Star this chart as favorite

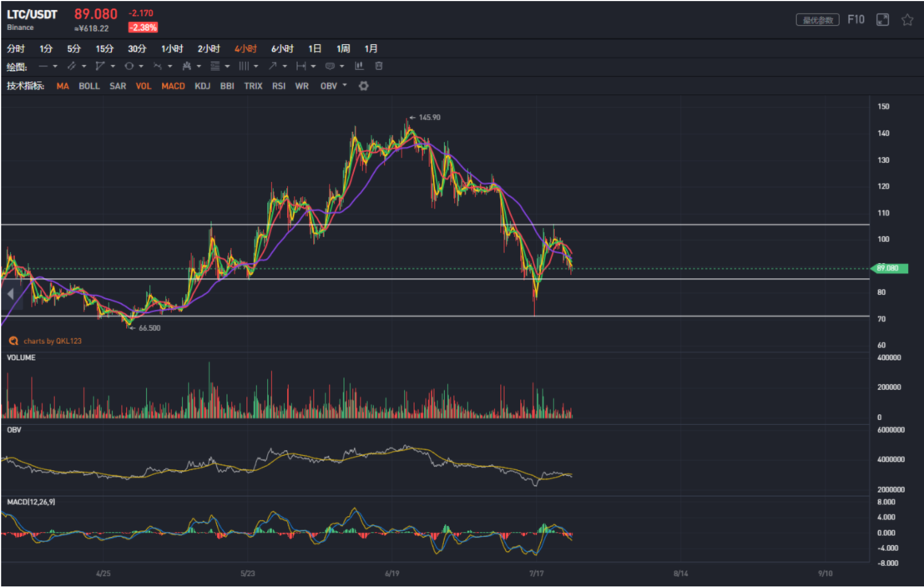[x=909, y=18]
